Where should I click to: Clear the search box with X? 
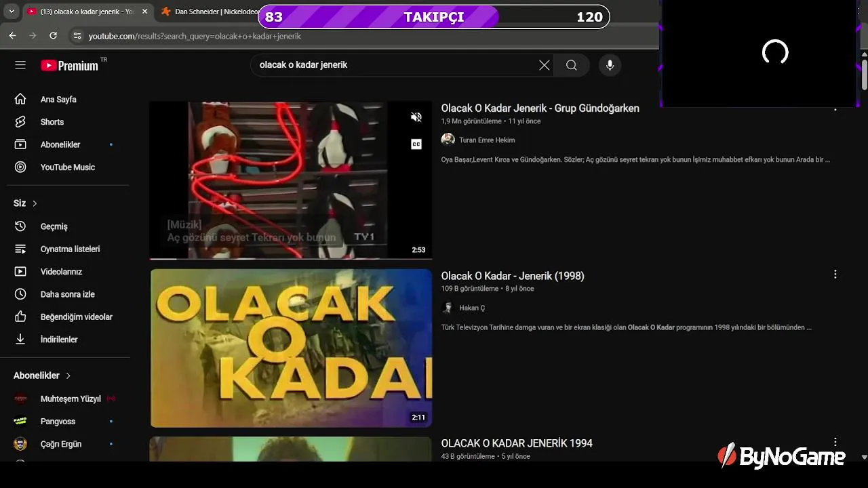(x=544, y=65)
